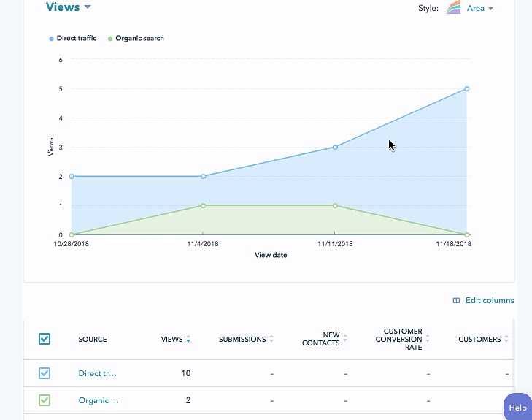
Task: Uncheck the select-all sources checkbox
Action: pyautogui.click(x=45, y=339)
